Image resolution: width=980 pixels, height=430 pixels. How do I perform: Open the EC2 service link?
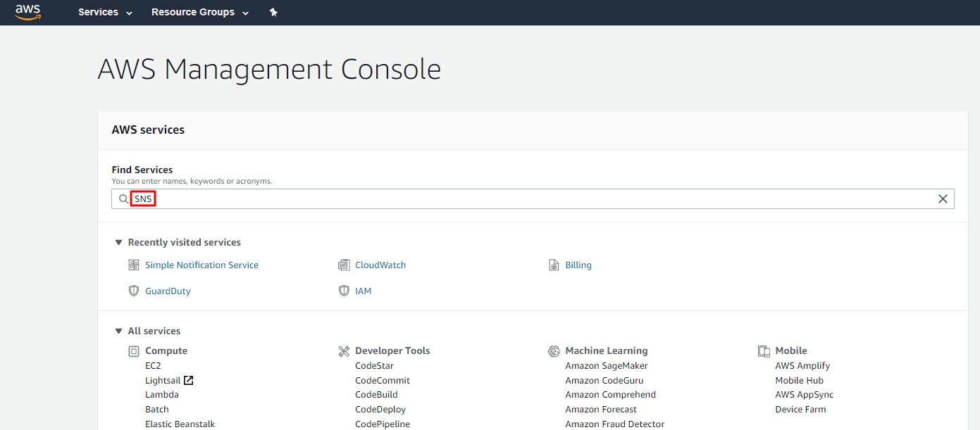pos(153,365)
